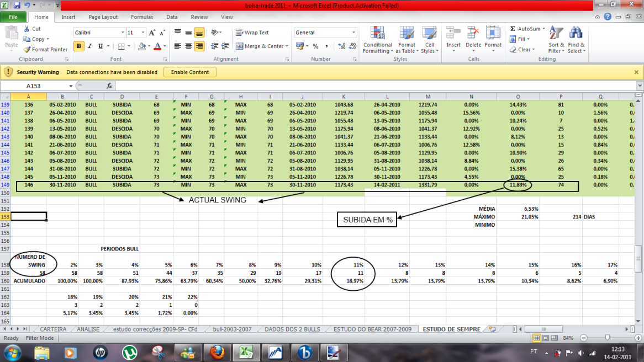Click the Insert Function fx icon

coord(109,86)
